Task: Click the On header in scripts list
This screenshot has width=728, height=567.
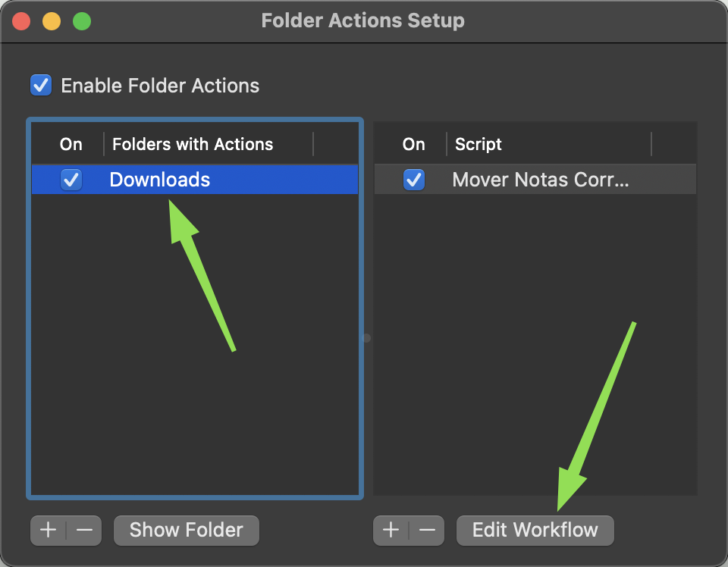Action: [414, 144]
